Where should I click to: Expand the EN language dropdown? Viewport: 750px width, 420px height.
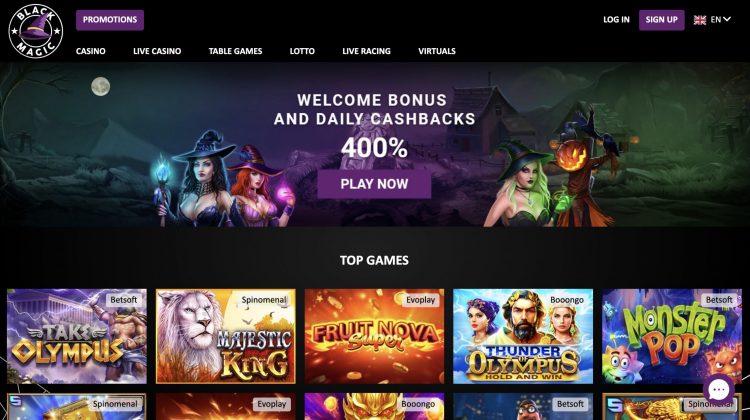point(721,20)
